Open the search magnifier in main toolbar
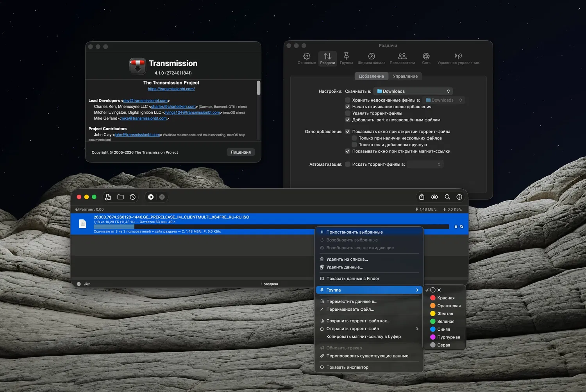 pos(447,197)
